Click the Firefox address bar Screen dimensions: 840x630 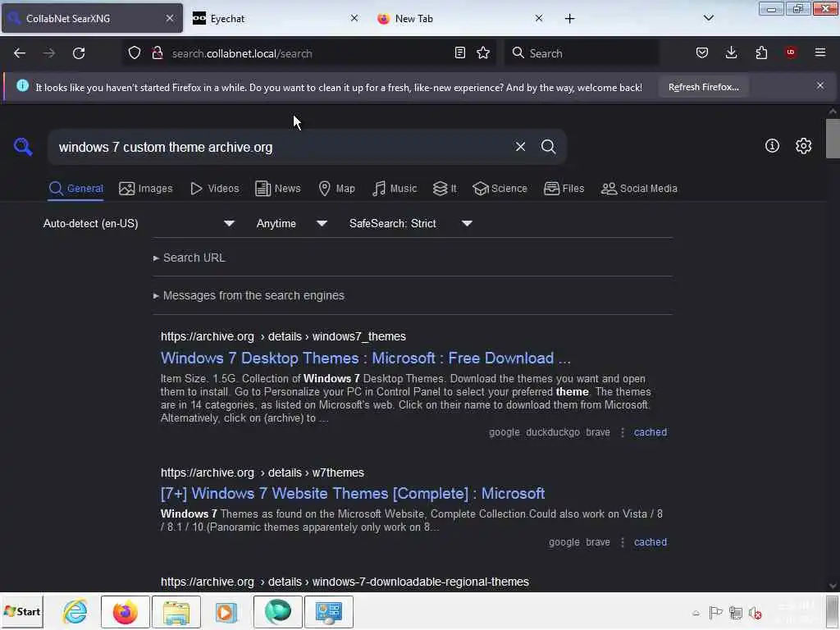[308, 53]
